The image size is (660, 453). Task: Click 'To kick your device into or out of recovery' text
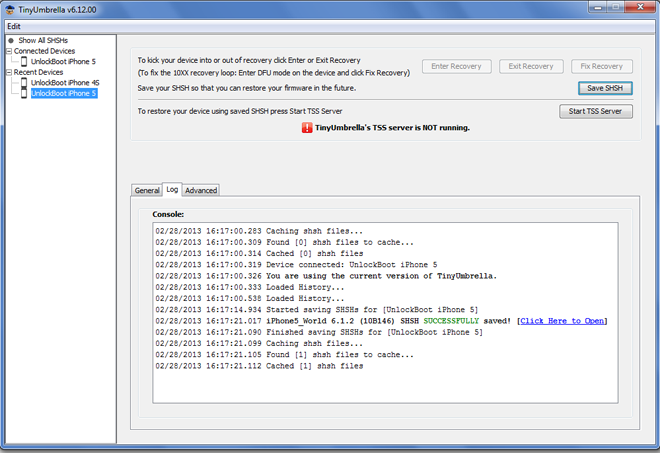(x=249, y=60)
